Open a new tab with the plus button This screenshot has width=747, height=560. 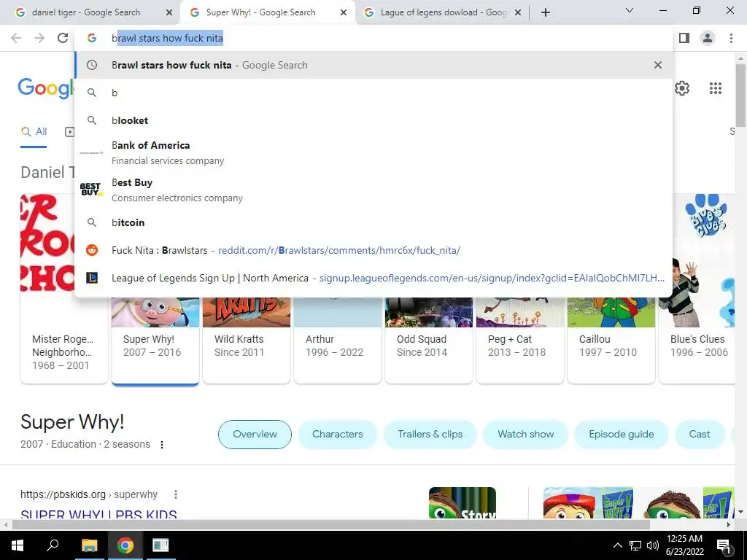(x=546, y=12)
